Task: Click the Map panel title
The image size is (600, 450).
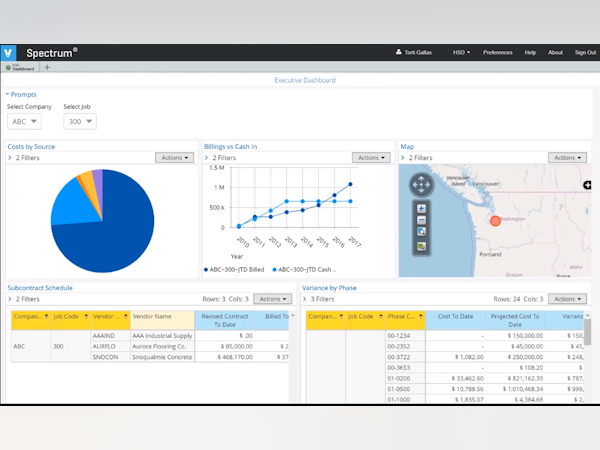Action: [407, 147]
